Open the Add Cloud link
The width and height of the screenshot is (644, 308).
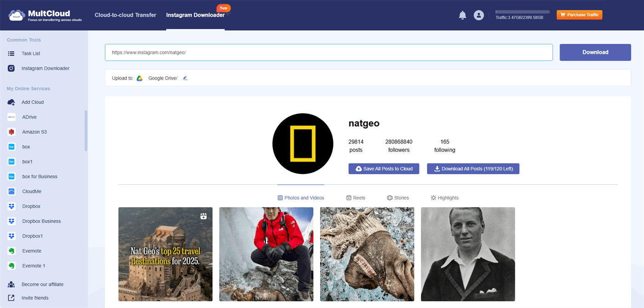33,102
